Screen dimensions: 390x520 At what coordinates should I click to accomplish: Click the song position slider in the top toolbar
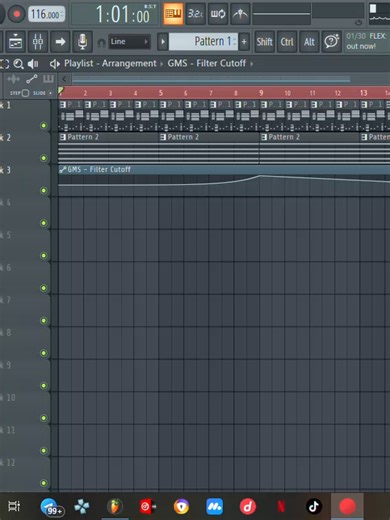point(282,14)
